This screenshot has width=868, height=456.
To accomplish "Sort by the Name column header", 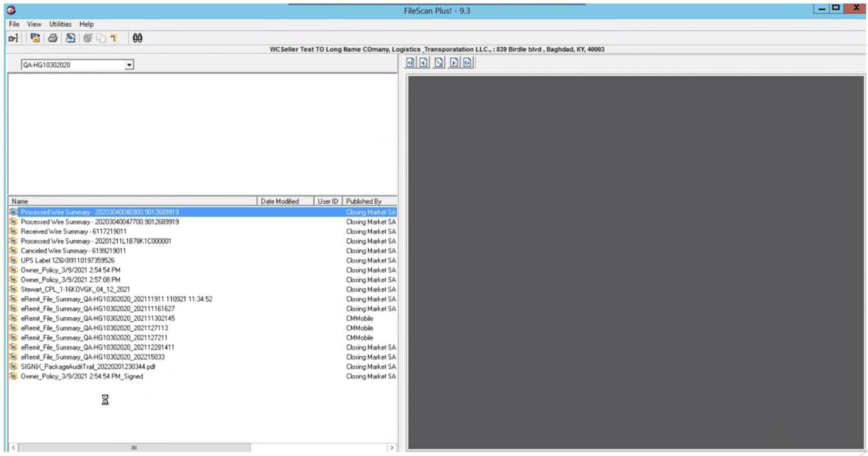I will click(x=133, y=201).
